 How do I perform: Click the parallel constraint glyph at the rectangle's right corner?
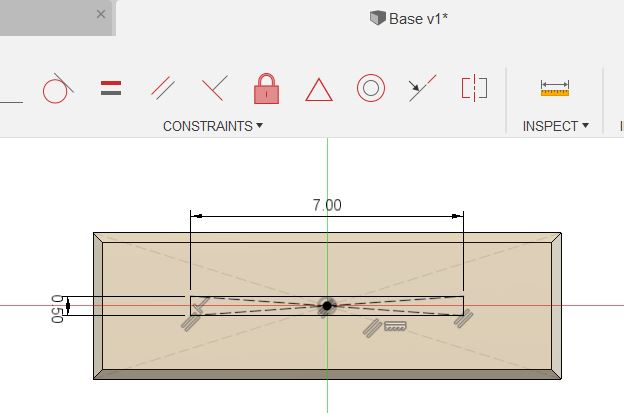coord(464,318)
